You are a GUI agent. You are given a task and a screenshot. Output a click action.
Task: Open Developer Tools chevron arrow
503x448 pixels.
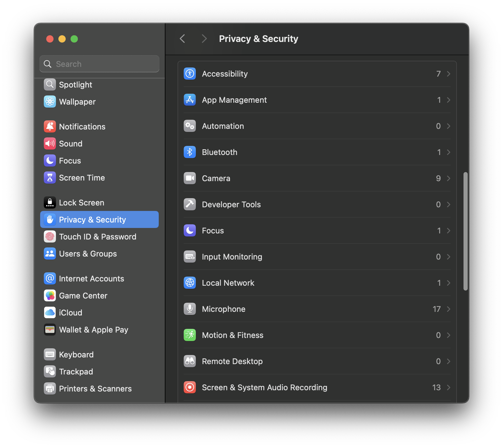click(449, 205)
